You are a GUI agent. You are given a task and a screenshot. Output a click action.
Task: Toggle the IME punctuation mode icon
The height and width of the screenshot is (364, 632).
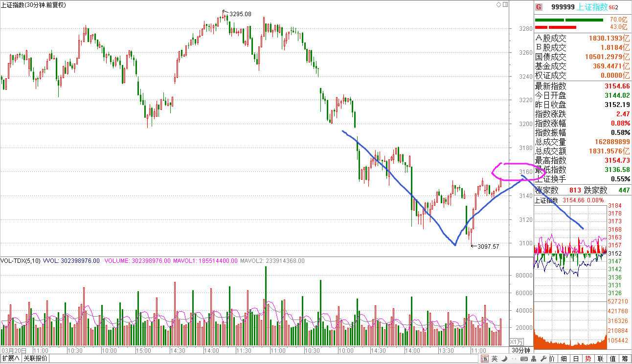click(514, 359)
